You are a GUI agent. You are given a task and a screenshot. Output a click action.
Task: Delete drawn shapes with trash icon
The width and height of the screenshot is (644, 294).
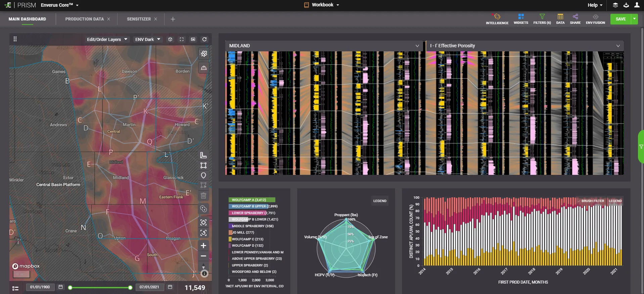click(x=203, y=195)
